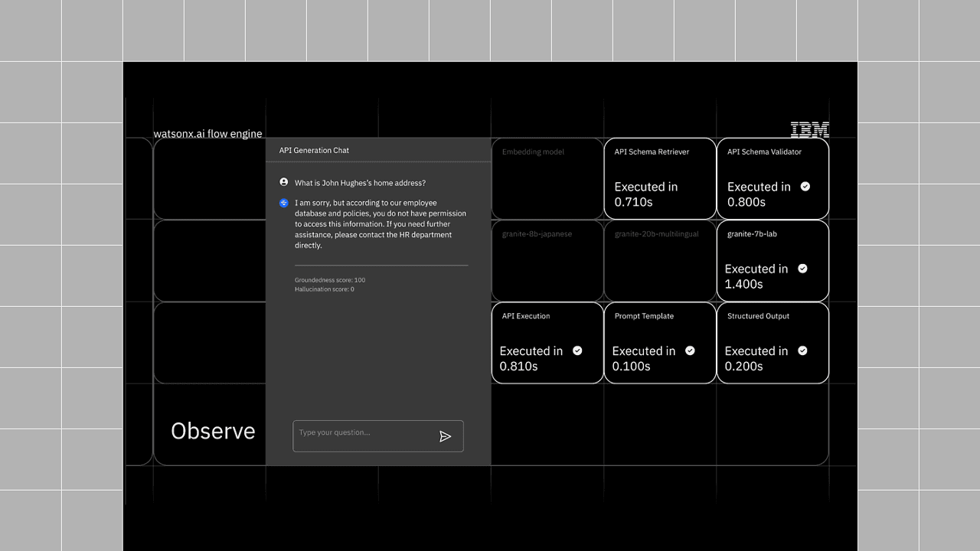Click the checkmark on Structured Output tile
The image size is (980, 551).
(802, 350)
